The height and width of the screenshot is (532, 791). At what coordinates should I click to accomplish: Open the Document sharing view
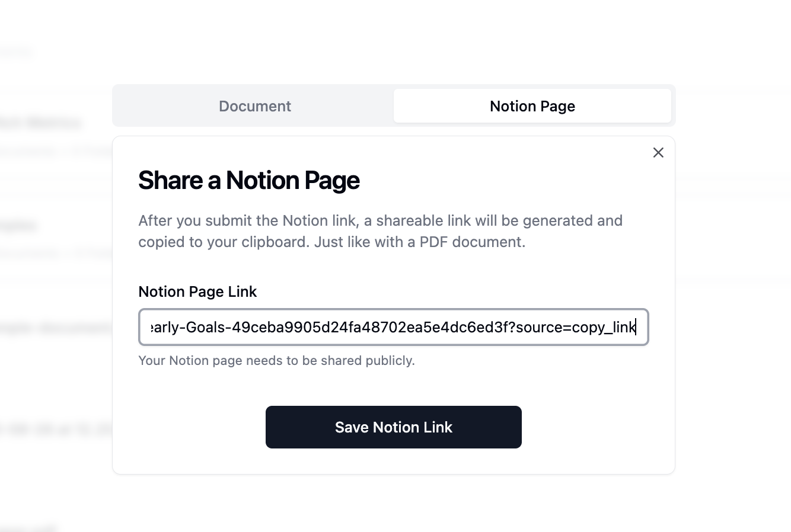(x=255, y=106)
